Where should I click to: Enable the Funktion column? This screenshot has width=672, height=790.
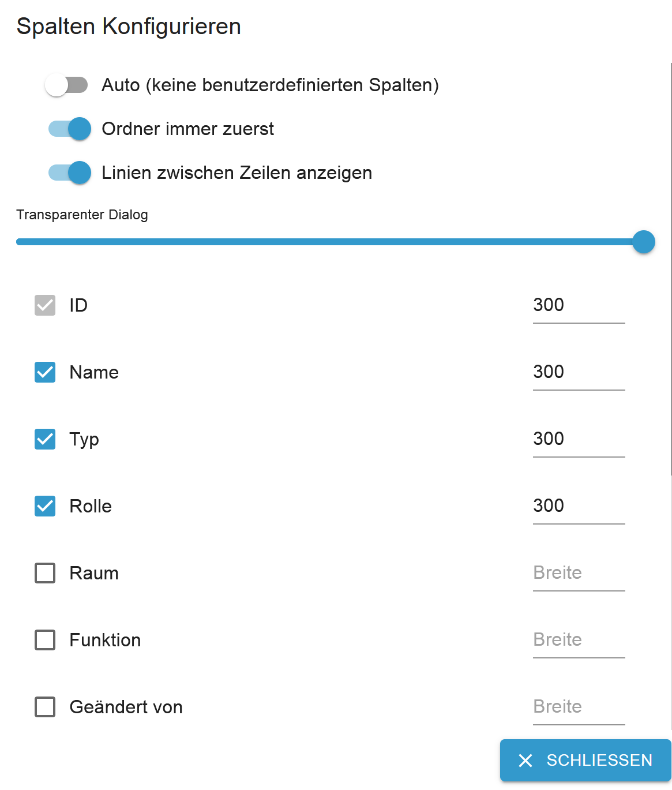click(x=44, y=640)
